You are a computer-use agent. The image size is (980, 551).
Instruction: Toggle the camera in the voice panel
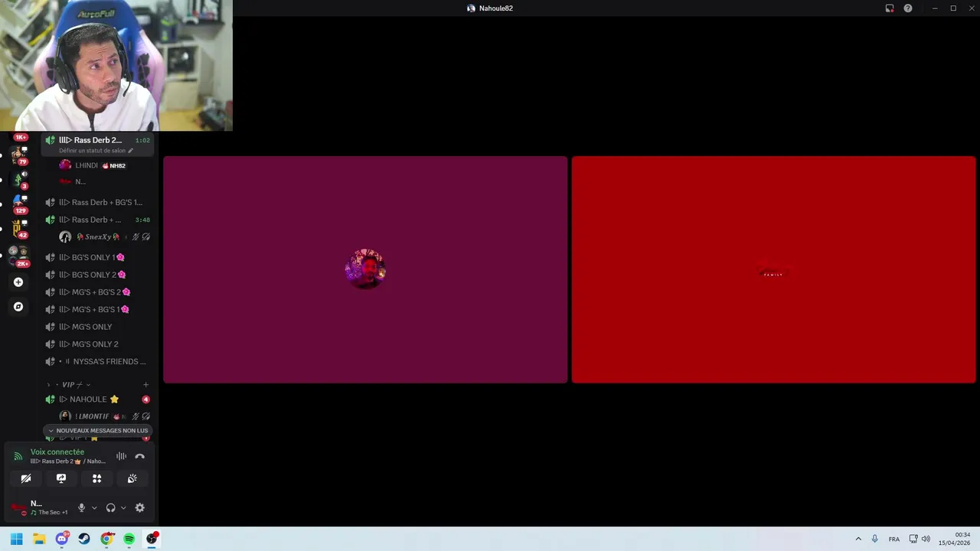[x=26, y=478]
